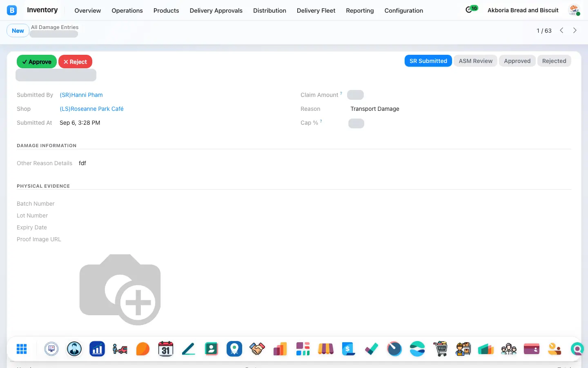Open the calendar app icon showing 31

pos(166,349)
